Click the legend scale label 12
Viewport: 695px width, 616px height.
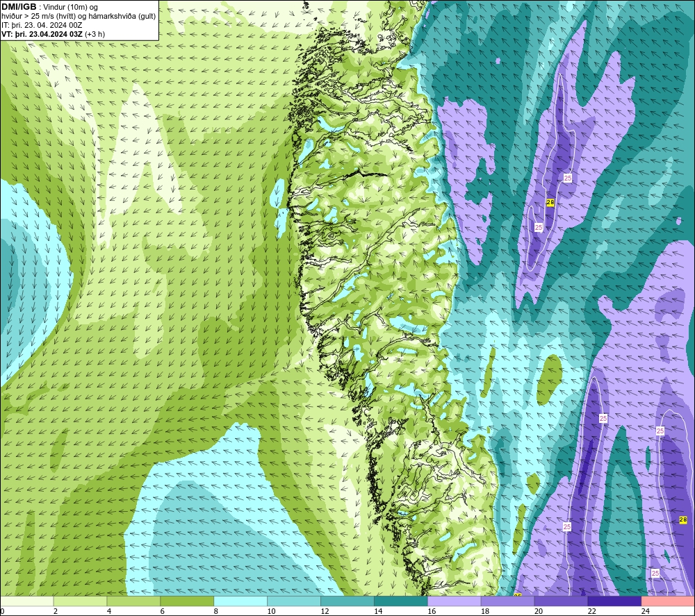[325, 611]
